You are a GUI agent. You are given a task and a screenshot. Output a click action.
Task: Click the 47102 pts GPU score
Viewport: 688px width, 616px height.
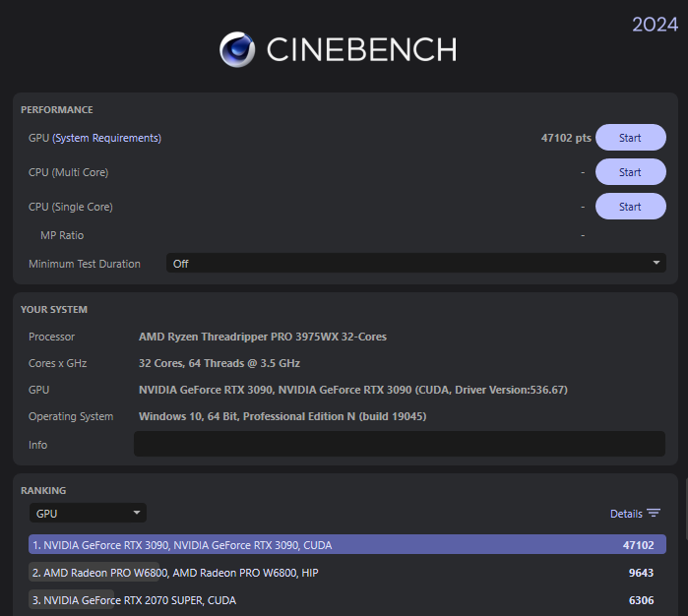click(x=566, y=138)
